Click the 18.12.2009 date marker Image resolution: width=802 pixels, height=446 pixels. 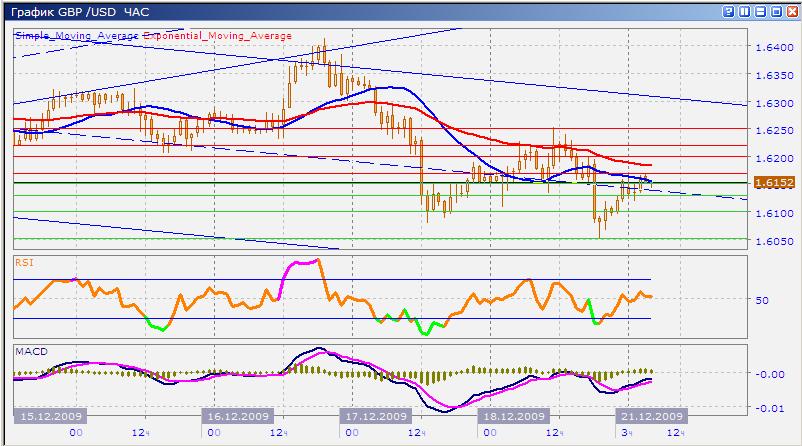click(x=512, y=416)
